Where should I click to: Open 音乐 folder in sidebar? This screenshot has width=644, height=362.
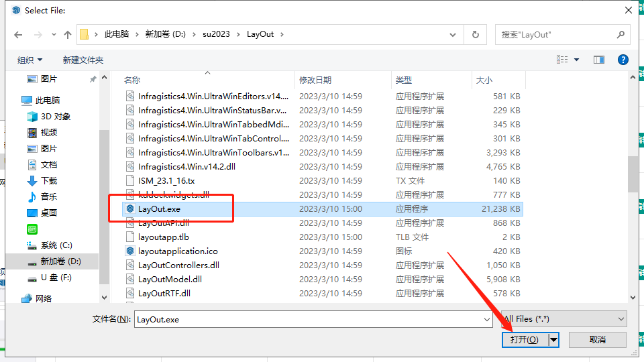point(49,197)
